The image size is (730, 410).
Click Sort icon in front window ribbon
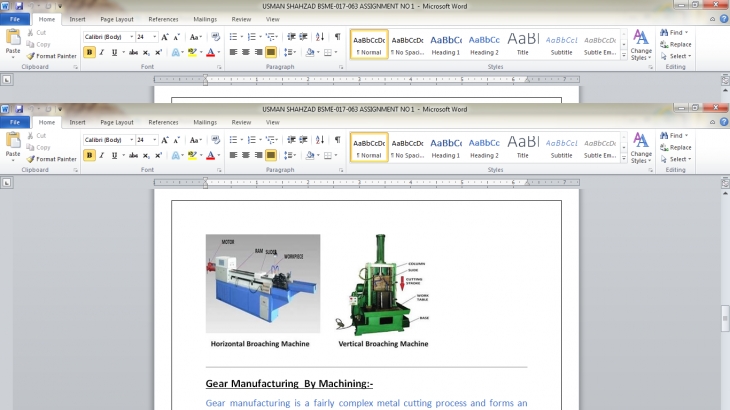click(320, 140)
